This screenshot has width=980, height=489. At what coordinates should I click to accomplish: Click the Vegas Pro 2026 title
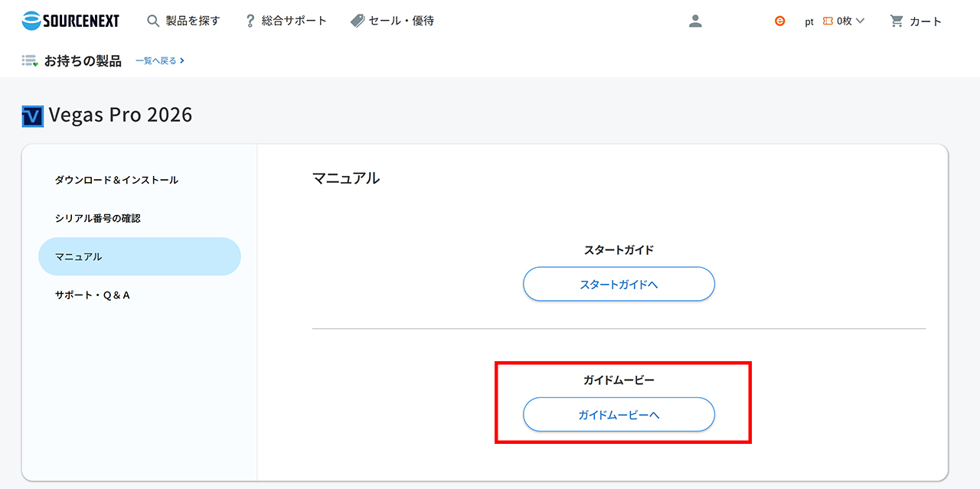coord(120,115)
